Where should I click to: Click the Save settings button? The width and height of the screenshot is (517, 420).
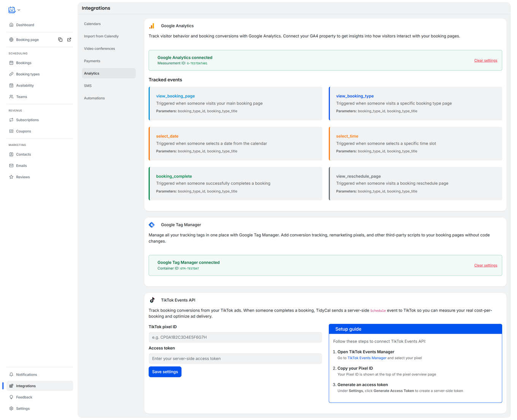click(165, 372)
